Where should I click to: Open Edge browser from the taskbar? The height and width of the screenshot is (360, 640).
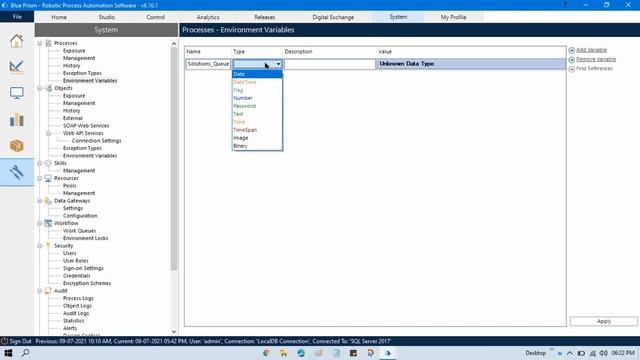[x=301, y=353]
